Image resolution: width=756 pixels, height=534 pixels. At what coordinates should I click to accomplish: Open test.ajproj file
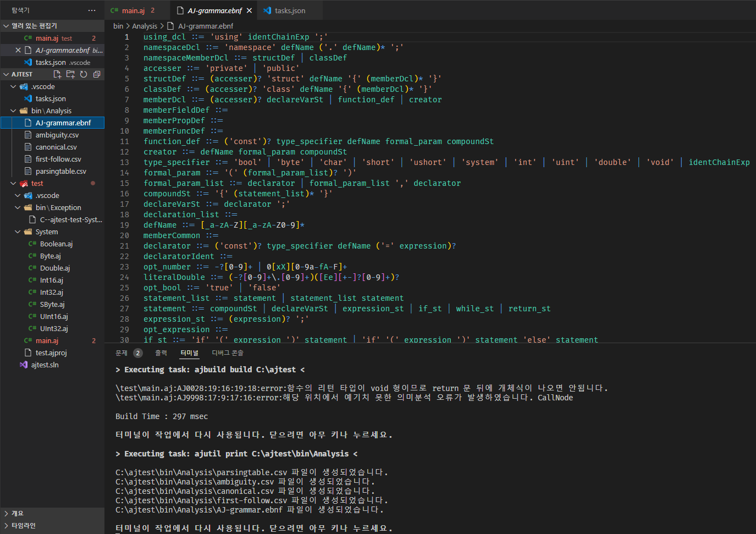(52, 353)
